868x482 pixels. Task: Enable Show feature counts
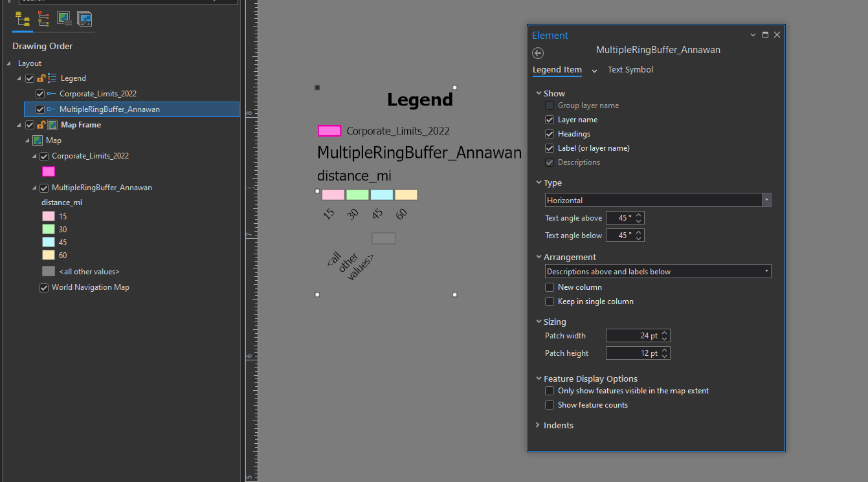[550, 404]
